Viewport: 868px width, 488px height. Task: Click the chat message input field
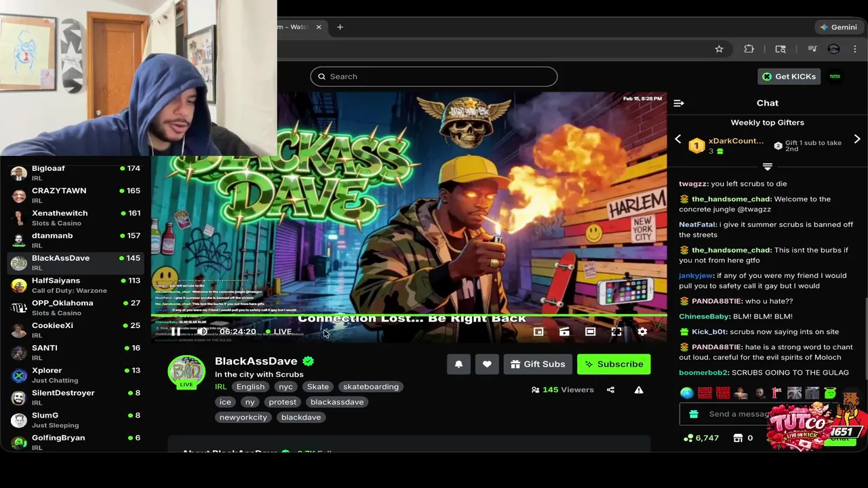click(738, 414)
